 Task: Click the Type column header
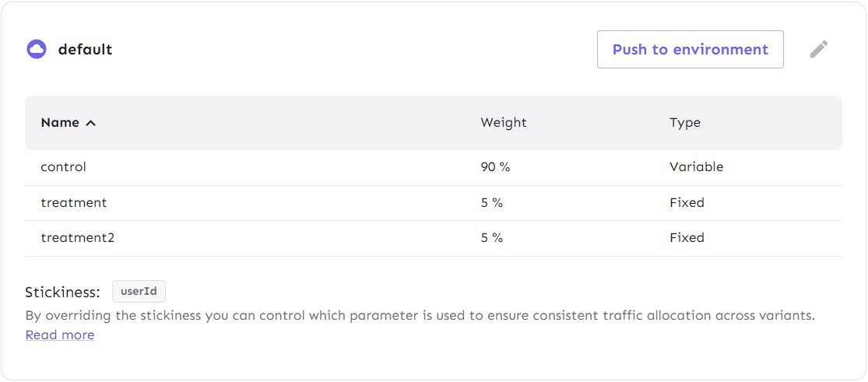coord(685,123)
